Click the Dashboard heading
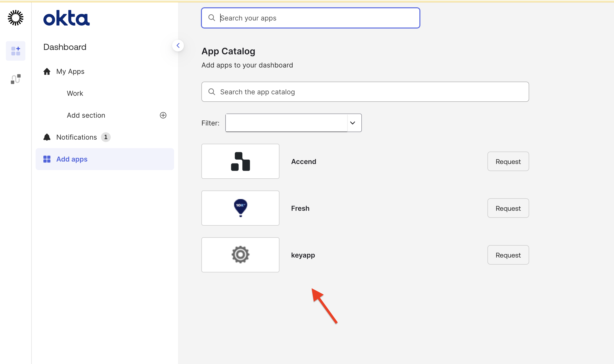The width and height of the screenshot is (614, 364). 65,47
